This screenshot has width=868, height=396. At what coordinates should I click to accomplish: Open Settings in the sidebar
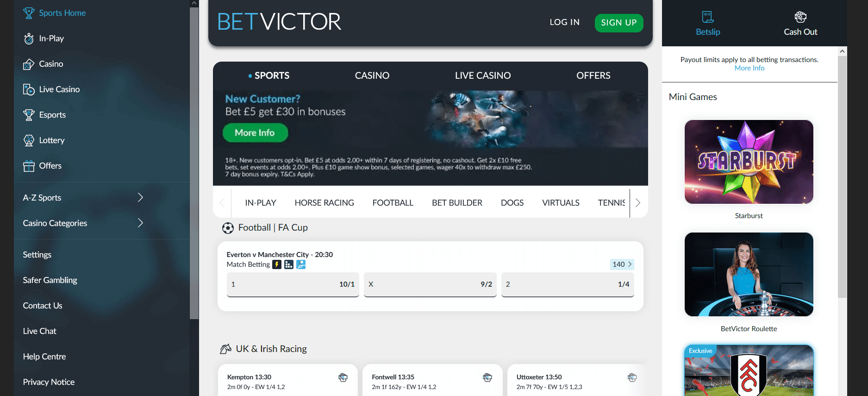tap(37, 255)
